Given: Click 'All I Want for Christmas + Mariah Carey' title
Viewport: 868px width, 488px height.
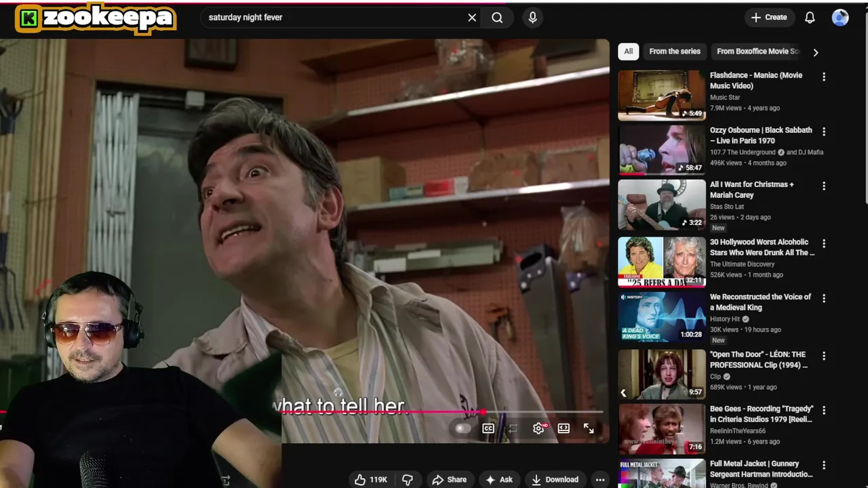Looking at the screenshot, I should [751, 190].
